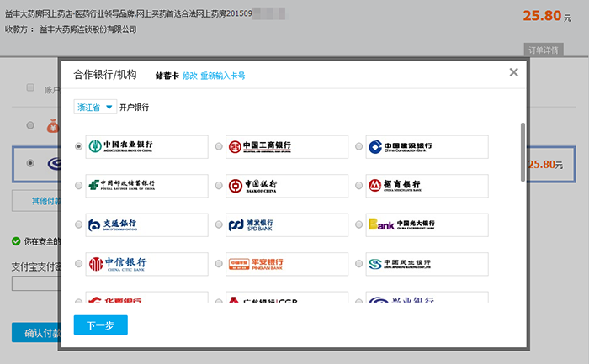This screenshot has width=589, height=364.
Task: Tick radio button for Bank of China
Action: point(219,186)
